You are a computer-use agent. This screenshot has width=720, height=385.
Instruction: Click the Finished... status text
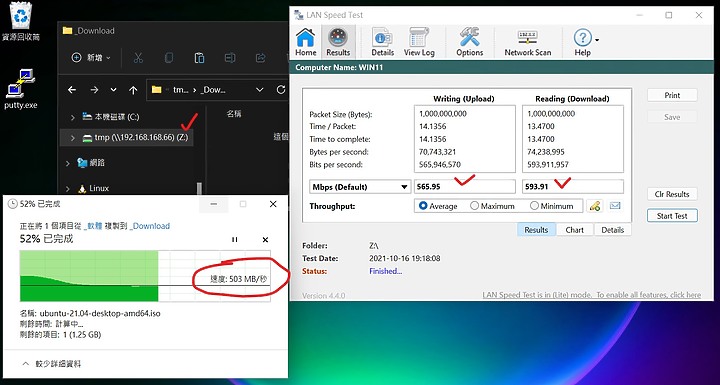click(x=386, y=271)
